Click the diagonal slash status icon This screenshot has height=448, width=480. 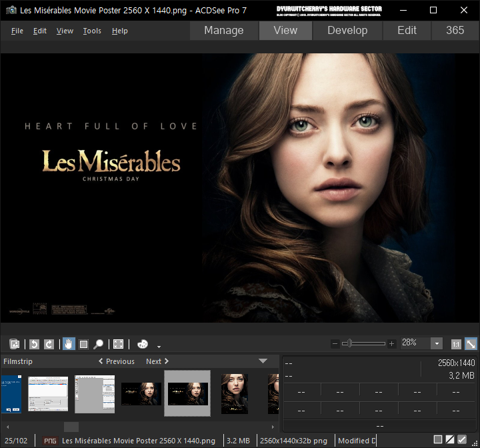click(450, 440)
